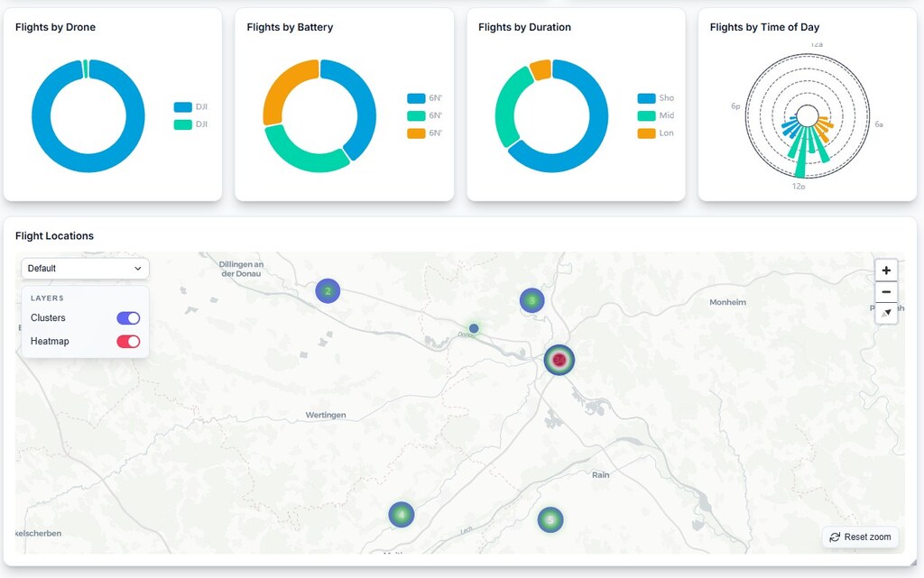Screen dimensions: 924x578
Task: Select the orange Long duration legend swatch
Action: 646,133
